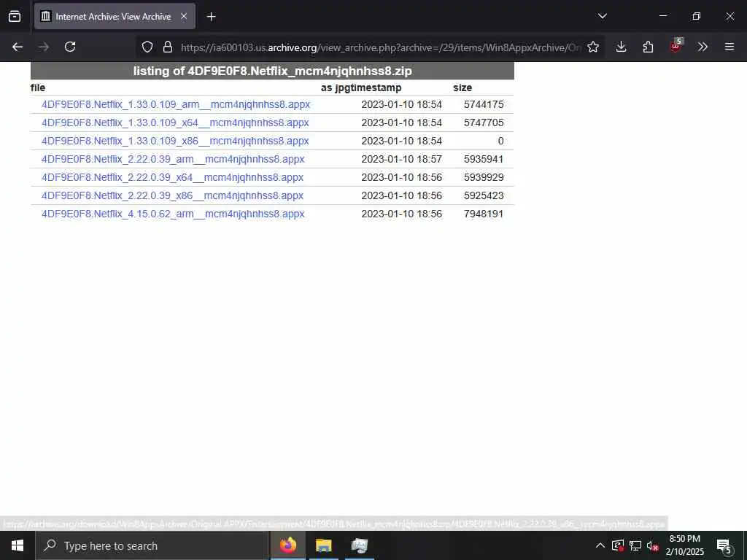Click the 'file' column header

38,87
